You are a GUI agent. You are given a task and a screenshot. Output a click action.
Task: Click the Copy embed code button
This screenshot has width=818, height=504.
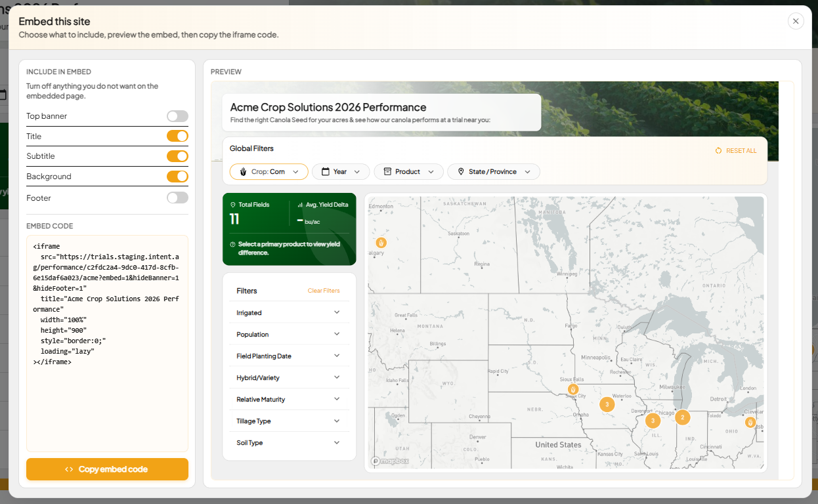pyautogui.click(x=107, y=469)
